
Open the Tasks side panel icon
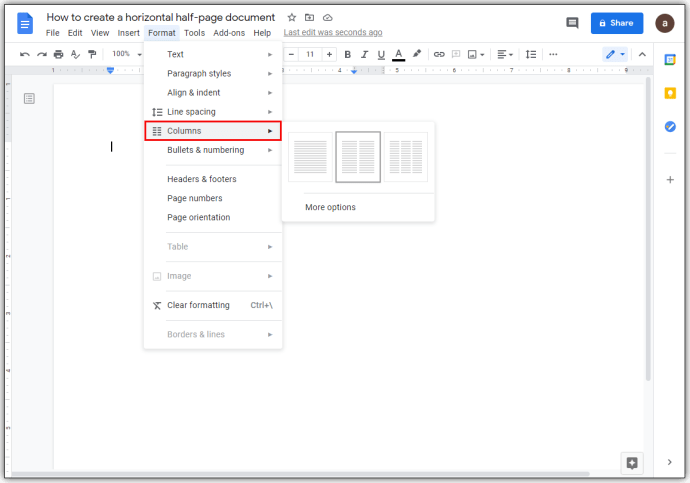(x=670, y=127)
